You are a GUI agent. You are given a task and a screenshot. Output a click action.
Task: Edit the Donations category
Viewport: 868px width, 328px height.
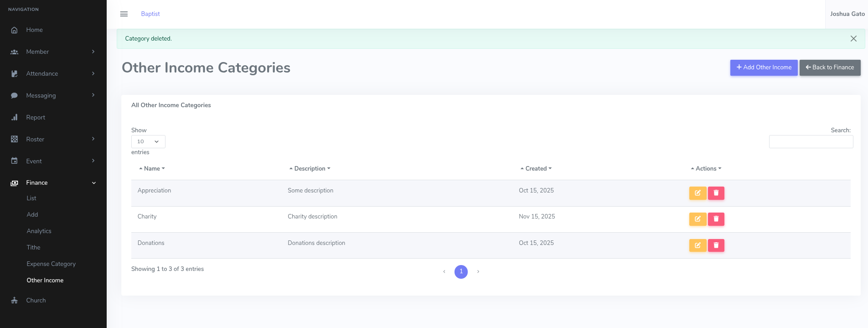(x=697, y=245)
